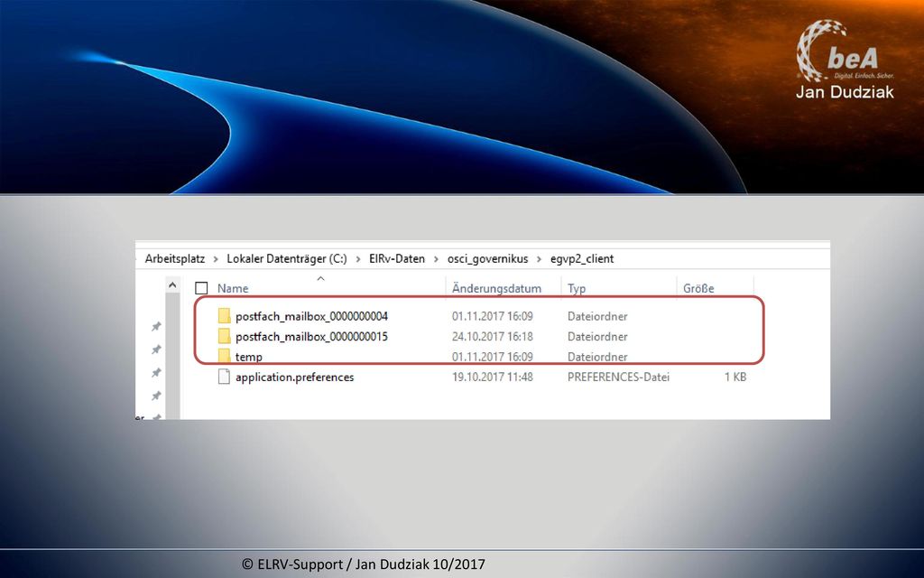Select the temp folder name
The height and width of the screenshot is (578, 924).
coord(249,357)
